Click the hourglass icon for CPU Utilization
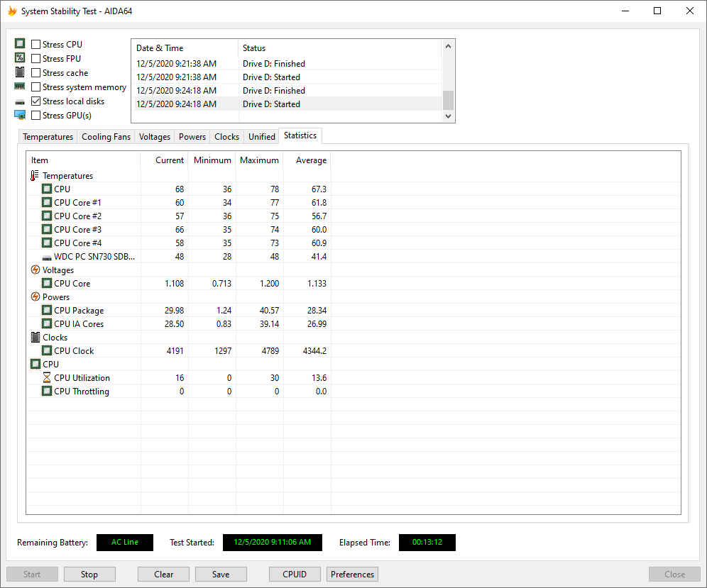Image resolution: width=707 pixels, height=588 pixels. (47, 377)
